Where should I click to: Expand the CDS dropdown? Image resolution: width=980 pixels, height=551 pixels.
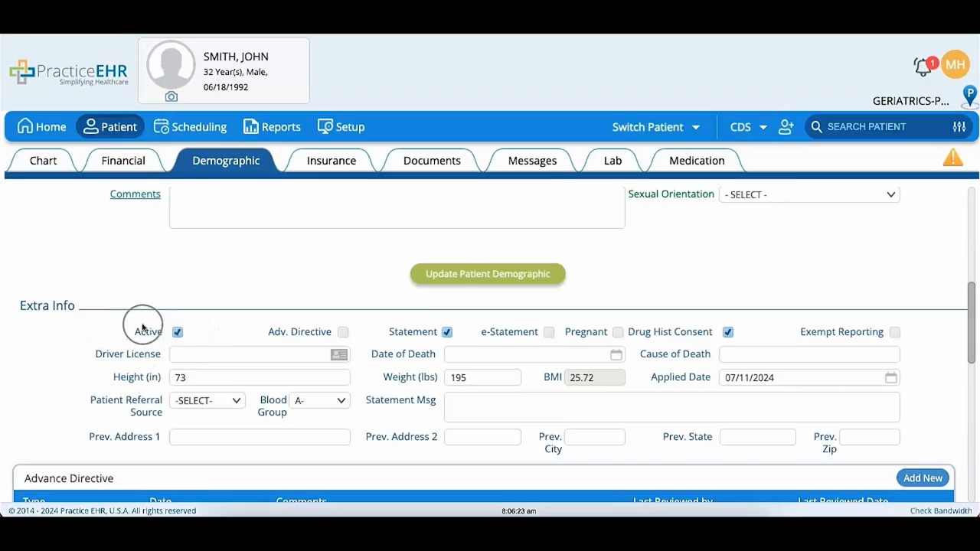point(749,127)
